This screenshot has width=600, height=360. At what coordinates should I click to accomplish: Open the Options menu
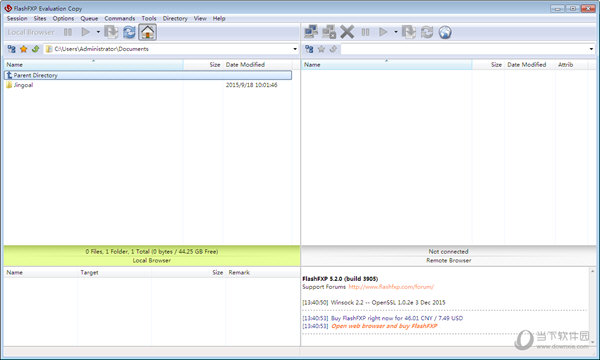[x=63, y=18]
